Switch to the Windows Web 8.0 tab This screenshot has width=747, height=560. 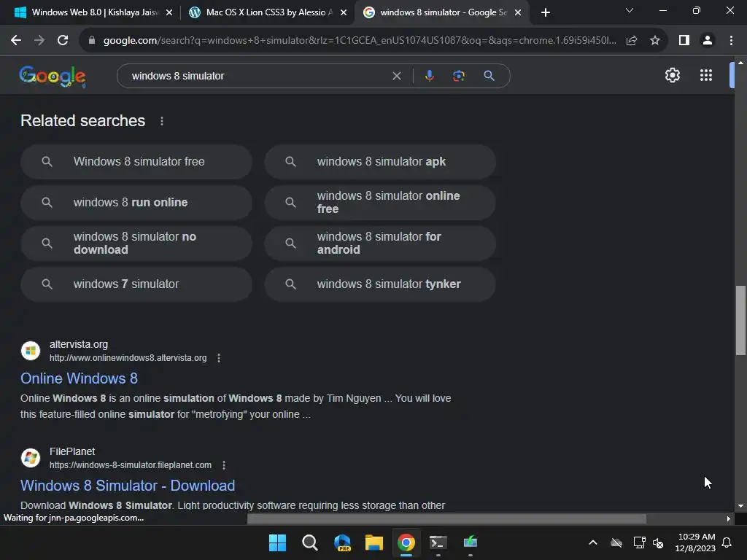click(93, 12)
